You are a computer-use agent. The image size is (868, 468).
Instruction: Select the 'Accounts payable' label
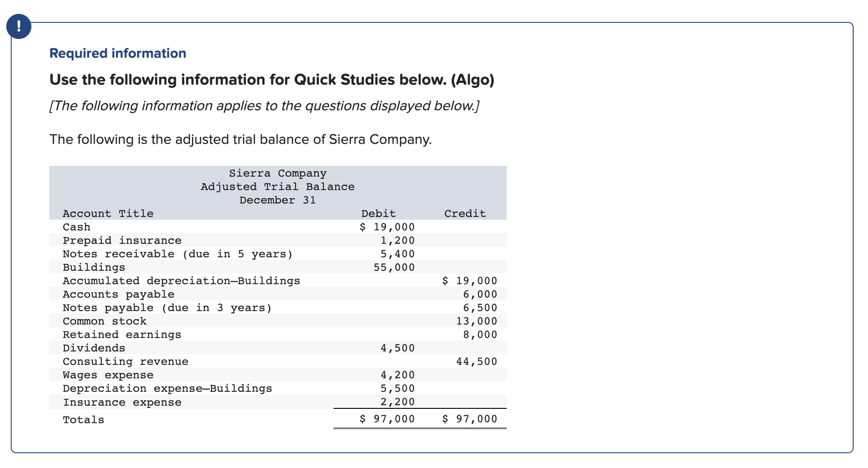point(119,295)
